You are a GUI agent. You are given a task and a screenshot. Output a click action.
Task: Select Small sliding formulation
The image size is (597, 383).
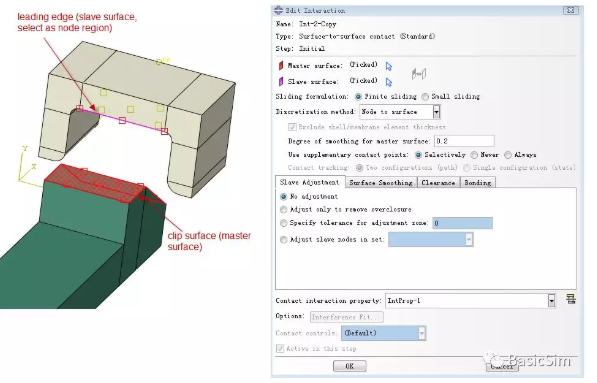(x=425, y=97)
